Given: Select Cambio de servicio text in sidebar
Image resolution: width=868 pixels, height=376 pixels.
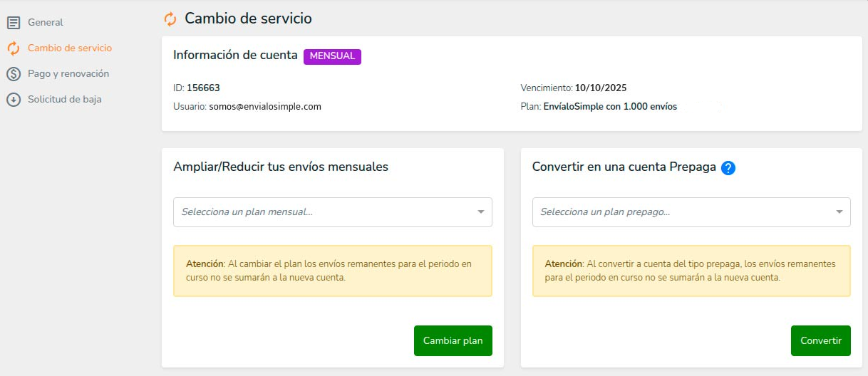Looking at the screenshot, I should point(70,48).
